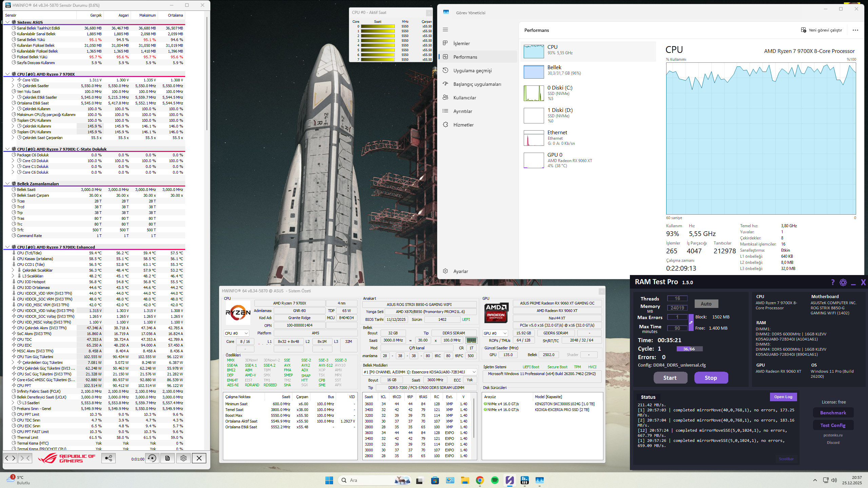Click the Ryzen logo in system summary

238,312
